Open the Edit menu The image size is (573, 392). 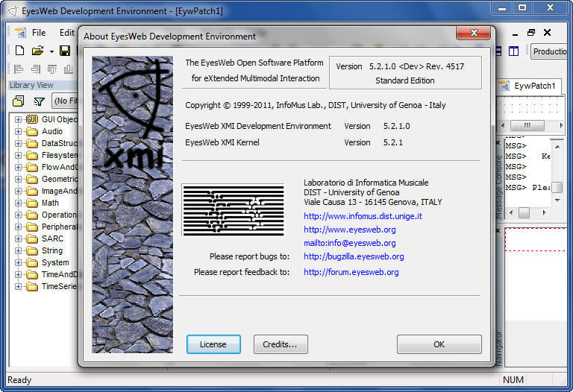[x=67, y=33]
